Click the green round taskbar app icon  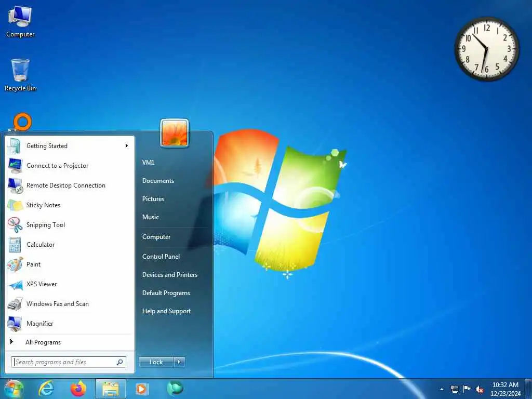point(175,388)
